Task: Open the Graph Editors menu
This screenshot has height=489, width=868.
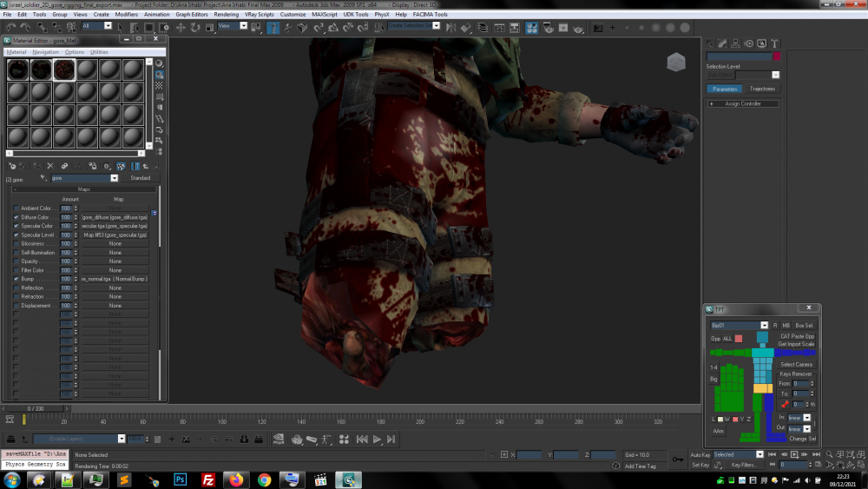Action: click(192, 15)
